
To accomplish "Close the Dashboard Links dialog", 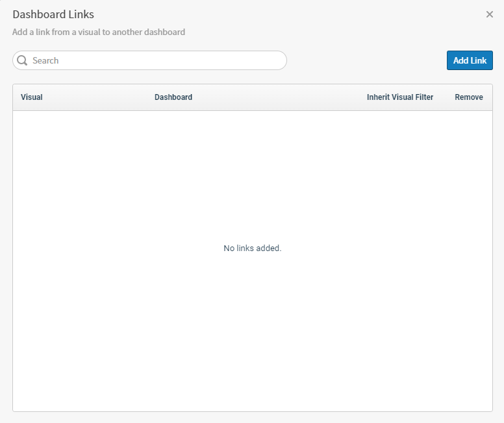I will click(490, 14).
